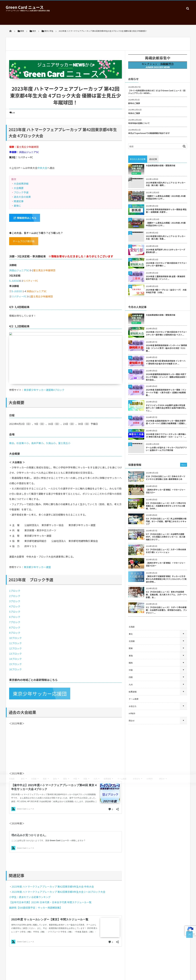Go to home via breadcrumb house icon
Viewport: 196px width, 980px height.
[x=10, y=31]
